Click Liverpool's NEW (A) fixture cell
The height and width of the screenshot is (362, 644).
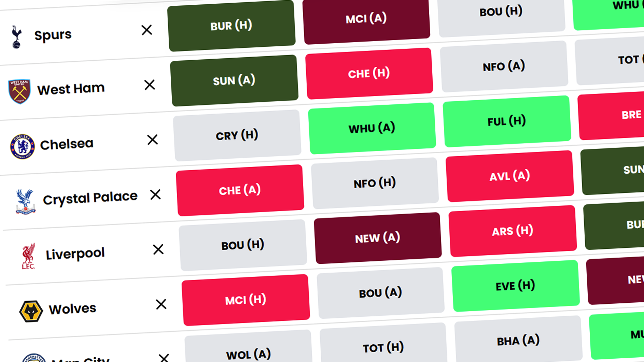378,238
